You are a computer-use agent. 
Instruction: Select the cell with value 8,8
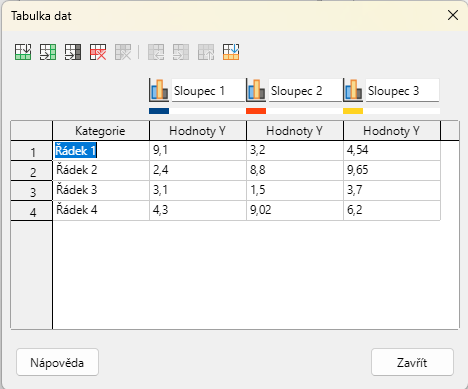pos(295,171)
